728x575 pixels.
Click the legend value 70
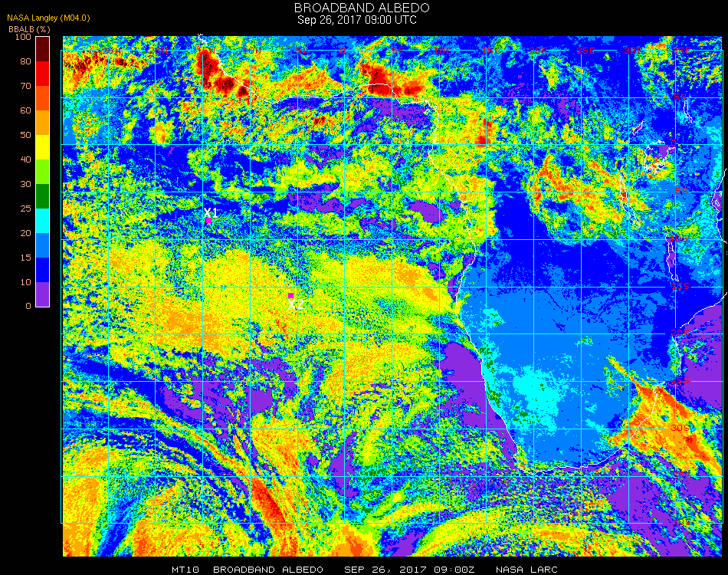tap(25, 86)
